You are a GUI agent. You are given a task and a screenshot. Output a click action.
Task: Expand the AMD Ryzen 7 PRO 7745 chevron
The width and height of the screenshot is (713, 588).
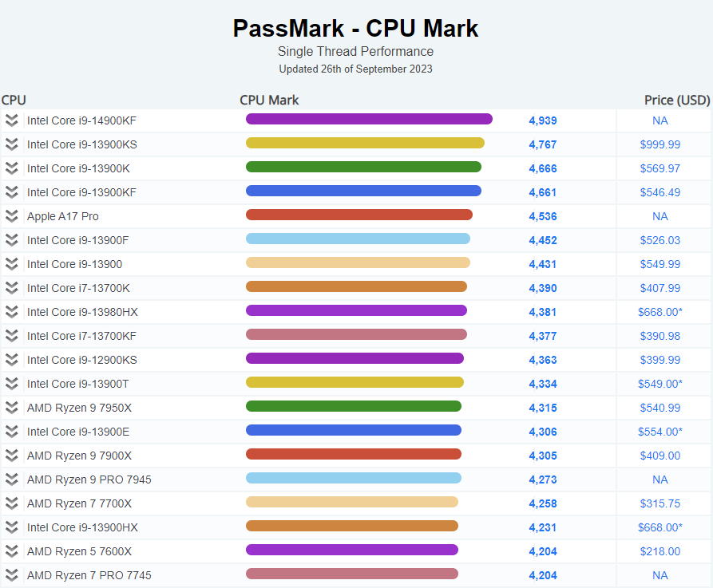(x=12, y=575)
